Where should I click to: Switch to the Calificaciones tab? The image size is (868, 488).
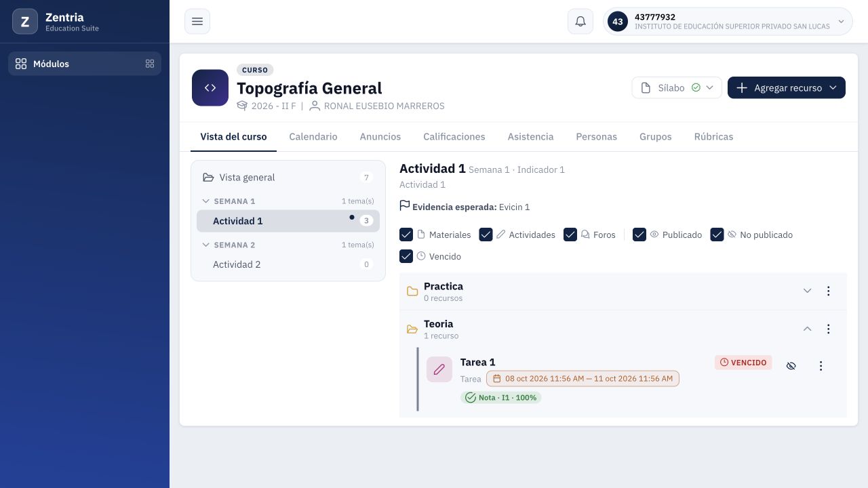[x=454, y=136]
